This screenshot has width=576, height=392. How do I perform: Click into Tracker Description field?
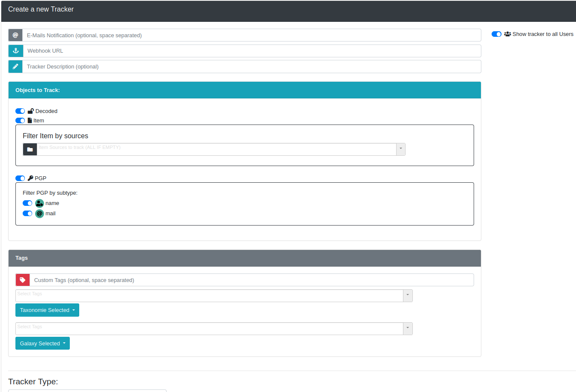(x=252, y=67)
